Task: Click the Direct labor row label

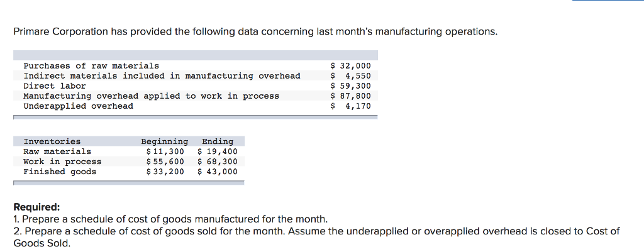Action: 55,85
